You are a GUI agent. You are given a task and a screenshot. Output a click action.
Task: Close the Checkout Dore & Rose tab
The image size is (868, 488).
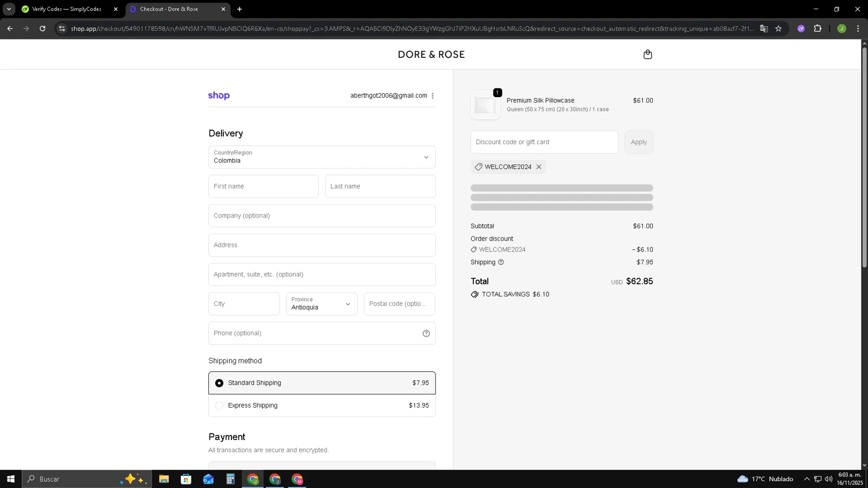(x=223, y=9)
